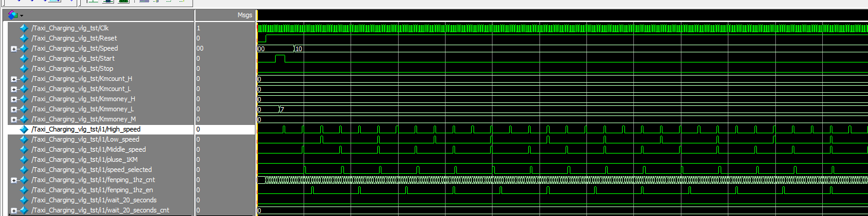Screen dimensions: 868x216
Task: Select the /Taxi_Charging_vlg_tst/Kmmoney_L signal name
Action: (x=83, y=109)
